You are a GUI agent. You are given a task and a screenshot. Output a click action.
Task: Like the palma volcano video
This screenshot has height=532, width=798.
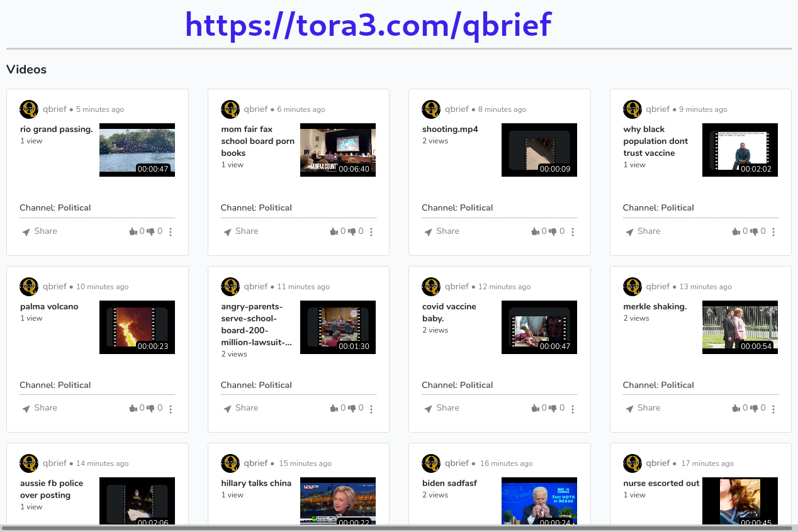(133, 408)
